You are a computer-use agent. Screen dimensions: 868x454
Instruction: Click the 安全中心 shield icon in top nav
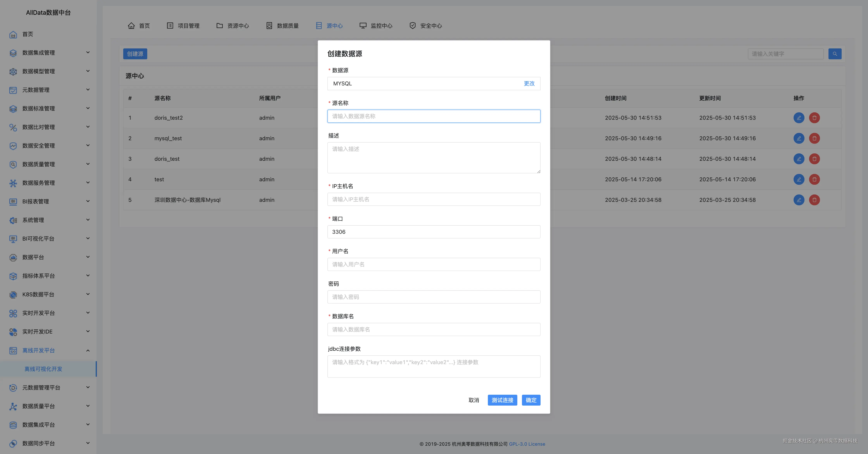pyautogui.click(x=412, y=26)
